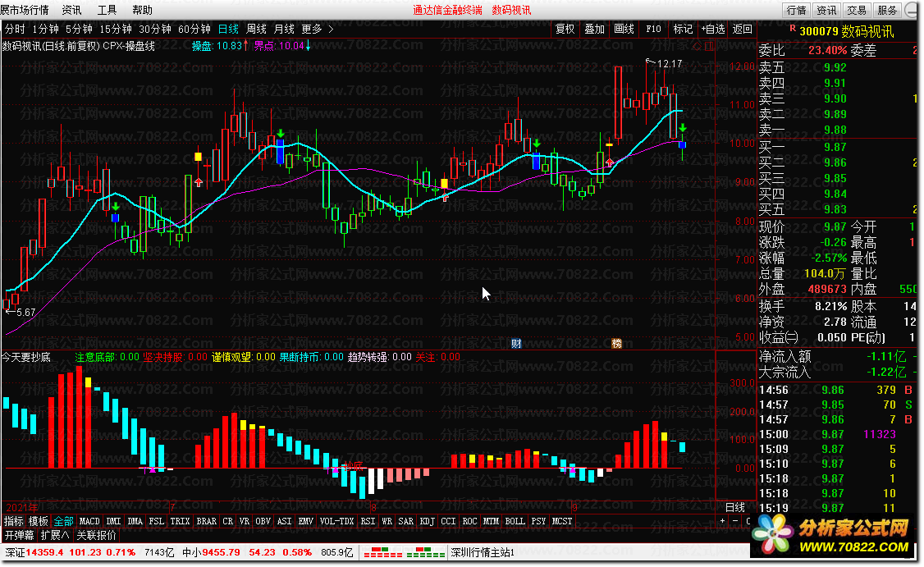The height and width of the screenshot is (567, 924).
Task: Apply the MACD indicator
Action: pyautogui.click(x=89, y=521)
